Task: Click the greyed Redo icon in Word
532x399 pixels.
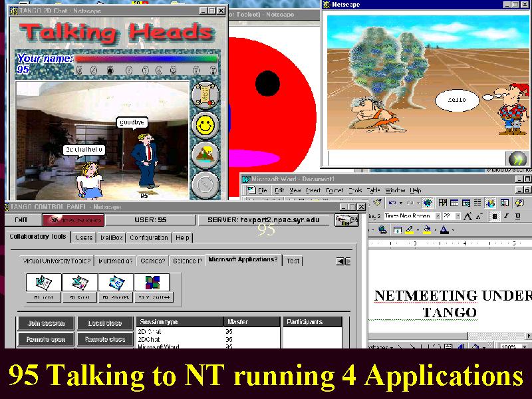Action: (x=410, y=203)
